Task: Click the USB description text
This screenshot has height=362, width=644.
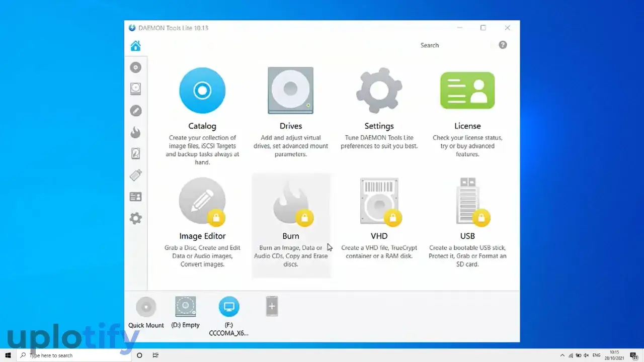Action: pyautogui.click(x=467, y=256)
